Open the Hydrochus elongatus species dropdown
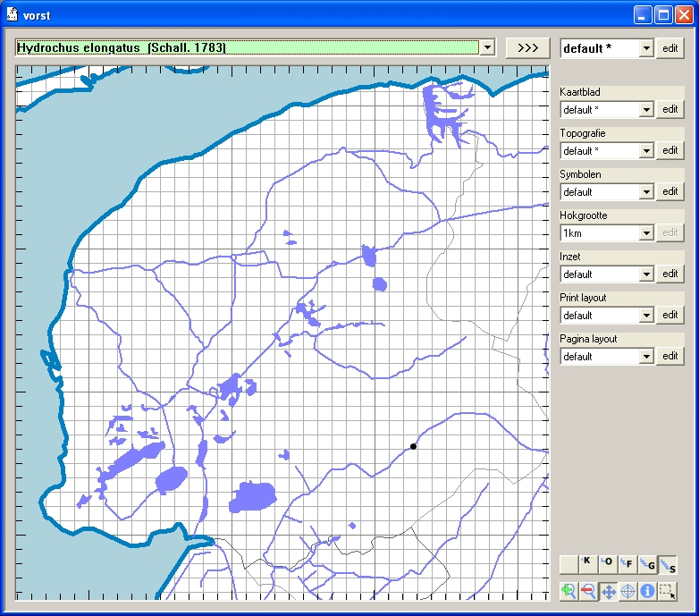The height and width of the screenshot is (616, 699). (487, 48)
